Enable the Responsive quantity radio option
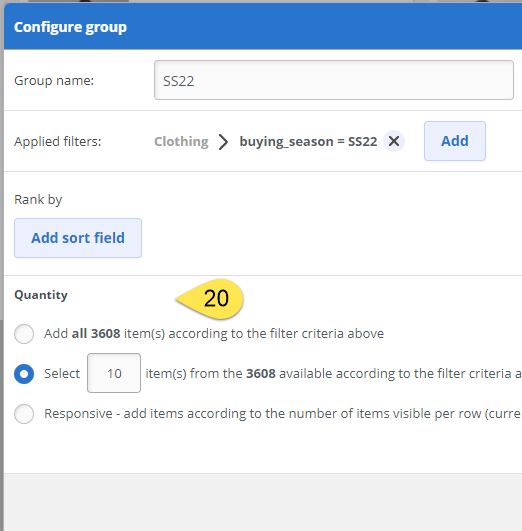 click(x=24, y=413)
